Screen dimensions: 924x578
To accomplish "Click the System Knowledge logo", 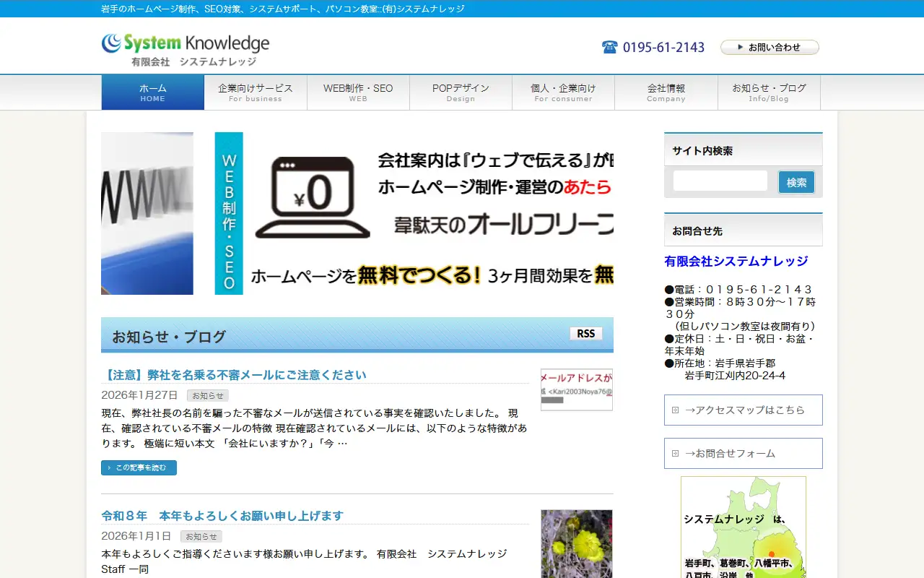I will [186, 50].
